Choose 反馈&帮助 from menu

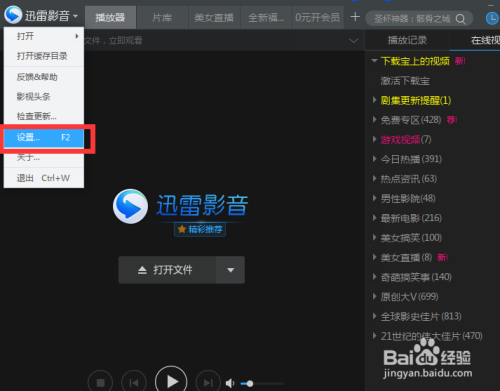pyautogui.click(x=44, y=77)
